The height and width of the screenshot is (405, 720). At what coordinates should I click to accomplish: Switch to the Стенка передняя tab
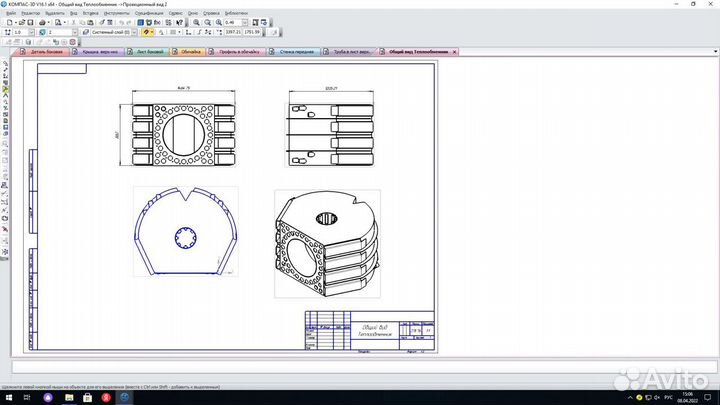point(299,50)
